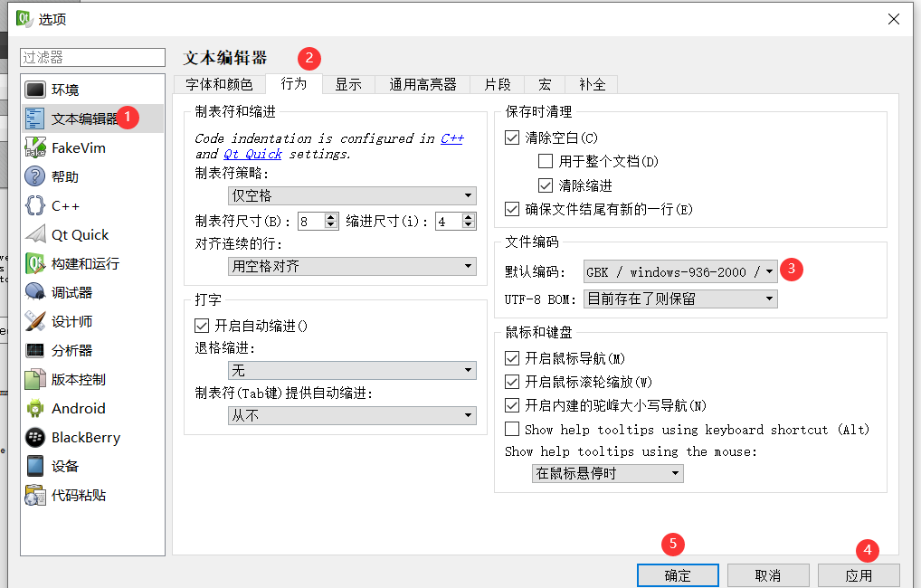Switch to the 显示 tab
921x588 pixels.
tap(348, 85)
